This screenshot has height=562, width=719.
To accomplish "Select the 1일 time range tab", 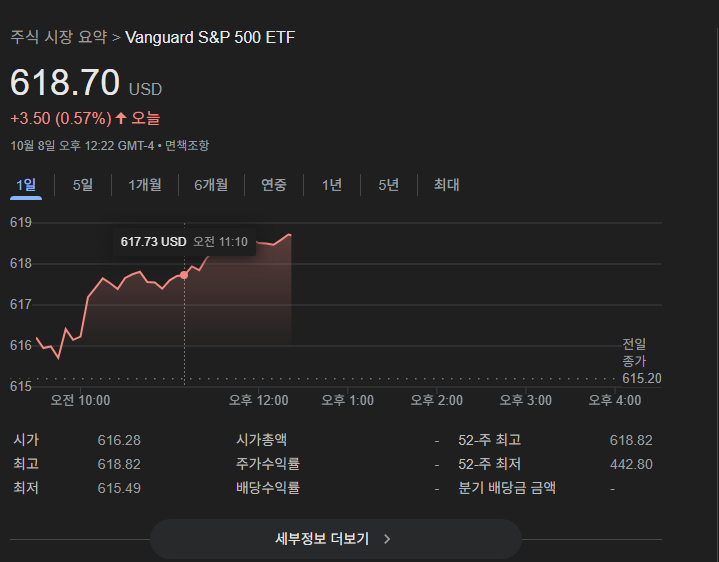I will (x=26, y=185).
